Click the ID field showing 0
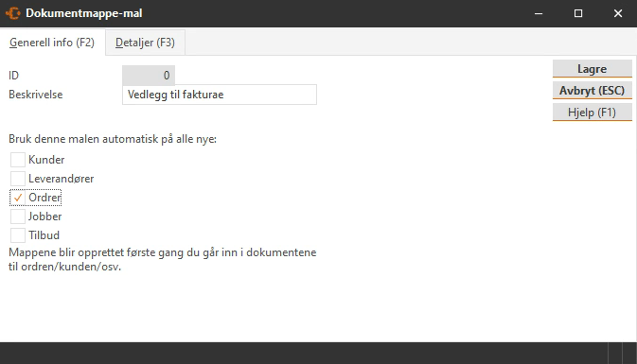This screenshot has height=364, width=637. (x=149, y=75)
